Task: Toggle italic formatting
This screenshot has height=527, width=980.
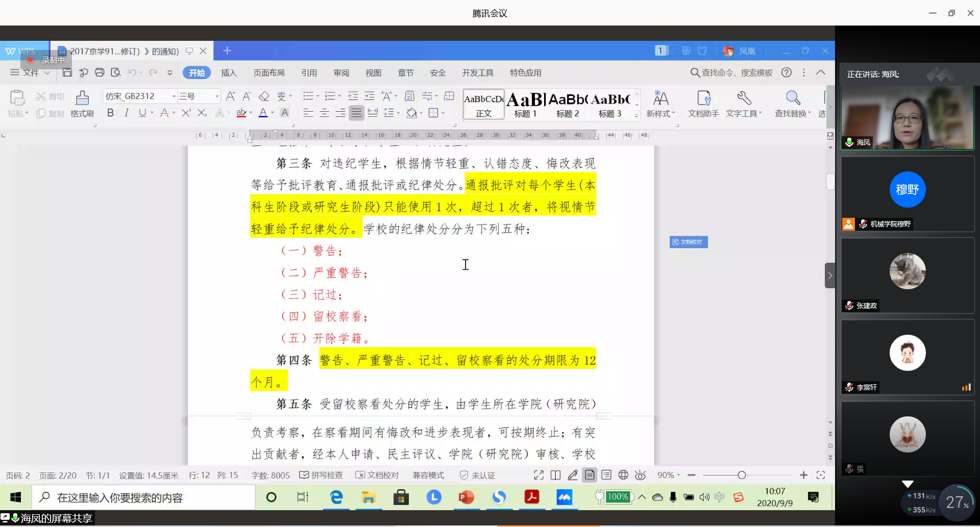Action: pos(126,113)
